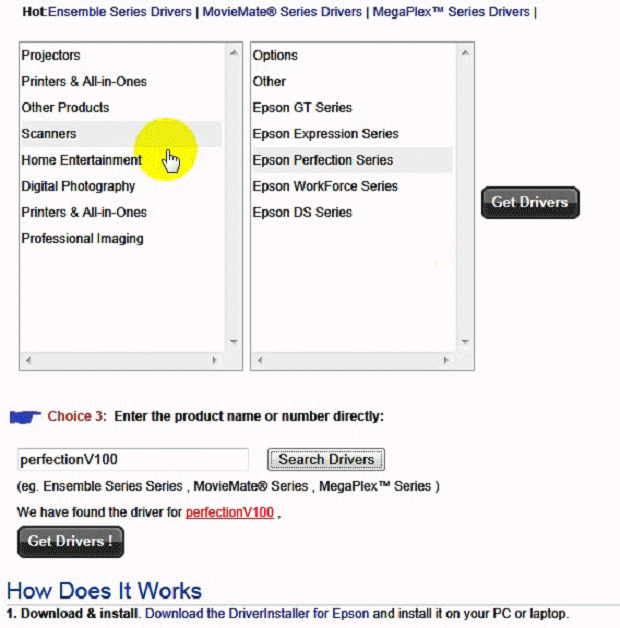The image size is (620, 628).
Task: Open the red perfectionV100 driver link
Action: tap(230, 512)
